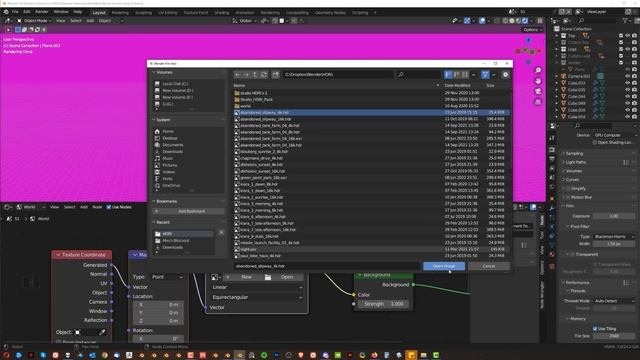The image size is (640, 360).
Task: Switch file browser to thumbnail view
Action: point(465,75)
